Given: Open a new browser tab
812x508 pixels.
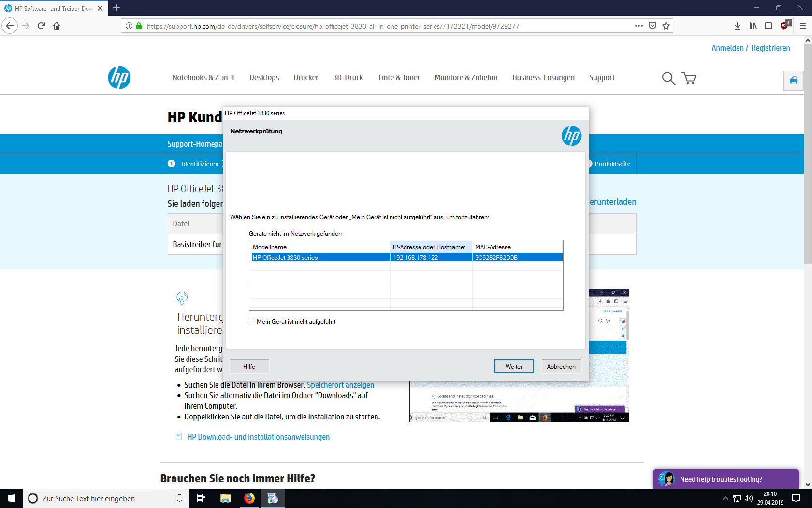Looking at the screenshot, I should pyautogui.click(x=116, y=8).
